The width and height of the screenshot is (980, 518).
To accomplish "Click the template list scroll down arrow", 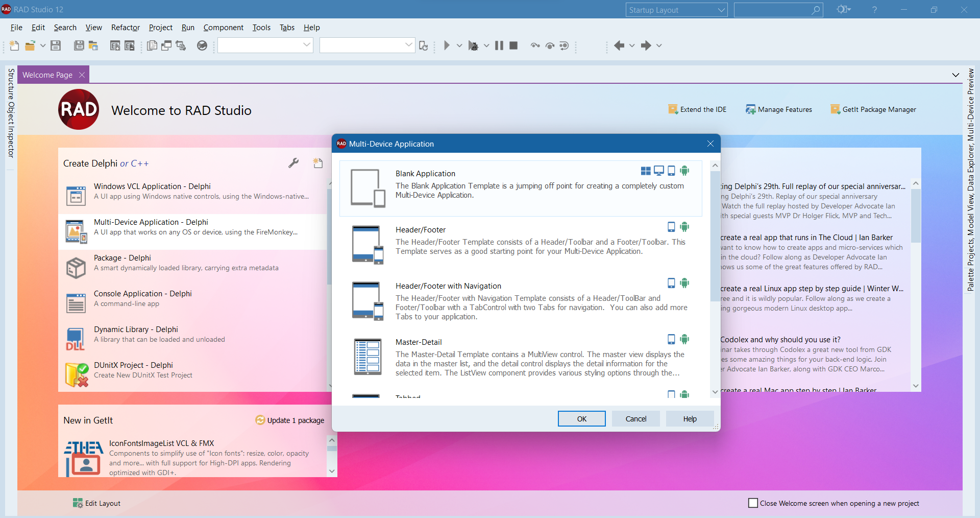I will (x=715, y=392).
